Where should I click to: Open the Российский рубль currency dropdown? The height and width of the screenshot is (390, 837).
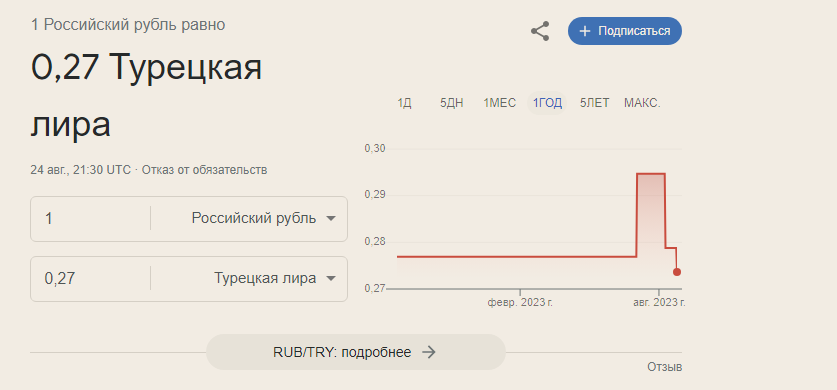coord(264,219)
